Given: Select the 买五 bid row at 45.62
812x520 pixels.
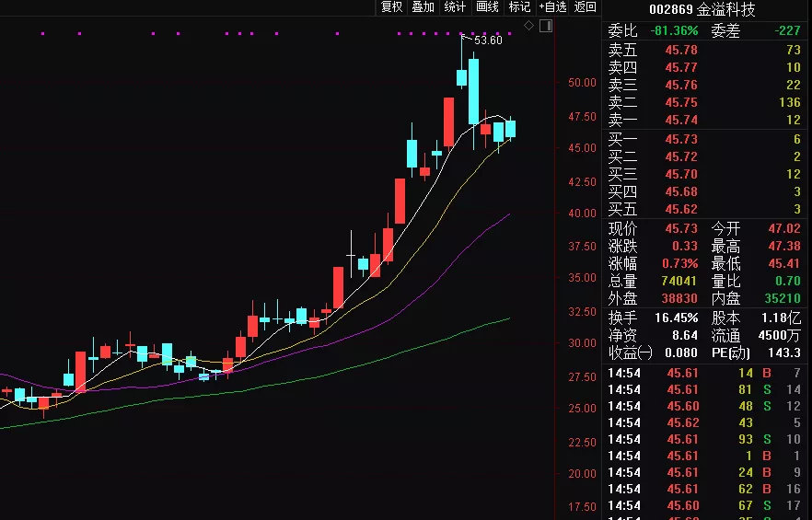Looking at the screenshot, I should tap(704, 209).
